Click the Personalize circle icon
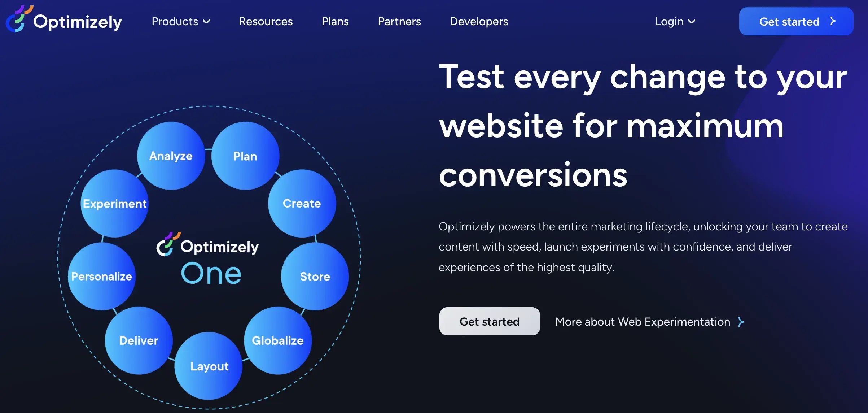This screenshot has height=413, width=868. [101, 275]
